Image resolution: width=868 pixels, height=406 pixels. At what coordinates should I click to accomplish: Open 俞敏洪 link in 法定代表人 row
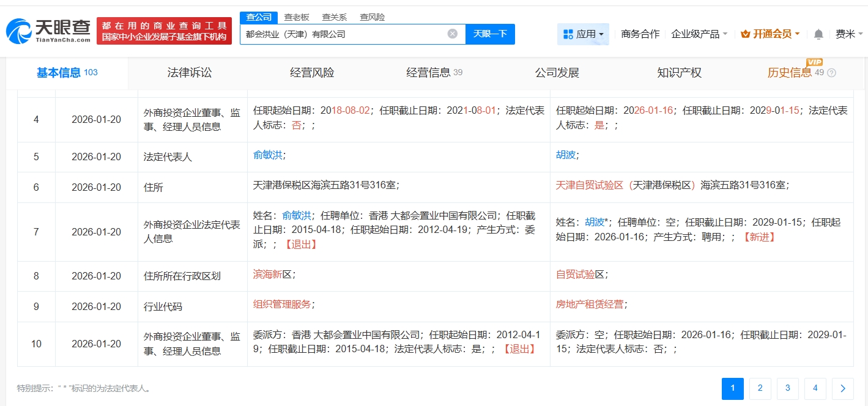click(267, 155)
